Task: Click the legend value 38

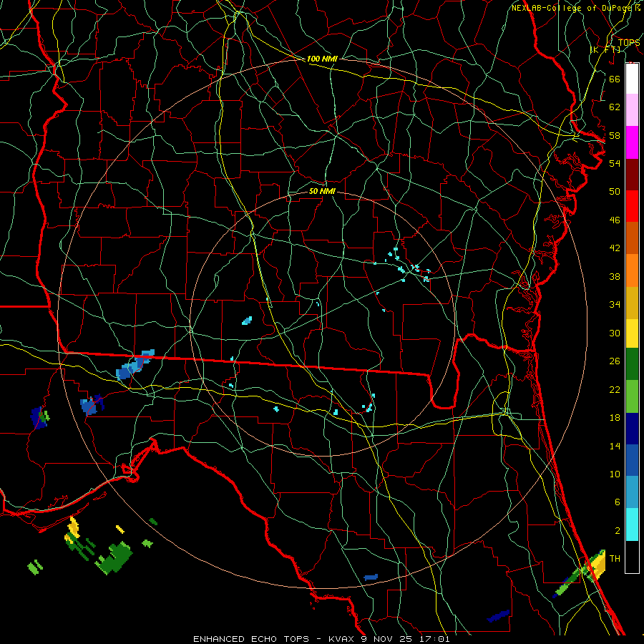Action: (615, 276)
